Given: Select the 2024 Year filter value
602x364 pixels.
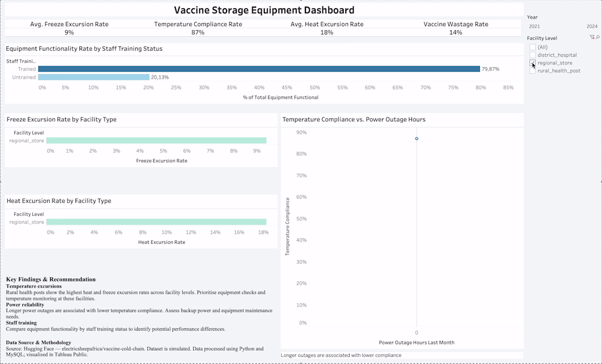Looking at the screenshot, I should pyautogui.click(x=592, y=26).
